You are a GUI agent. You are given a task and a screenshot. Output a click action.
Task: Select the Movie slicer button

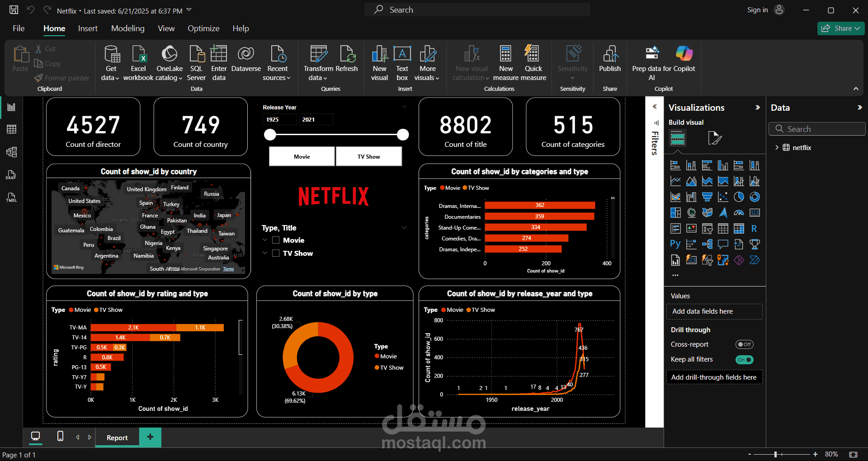(302, 156)
